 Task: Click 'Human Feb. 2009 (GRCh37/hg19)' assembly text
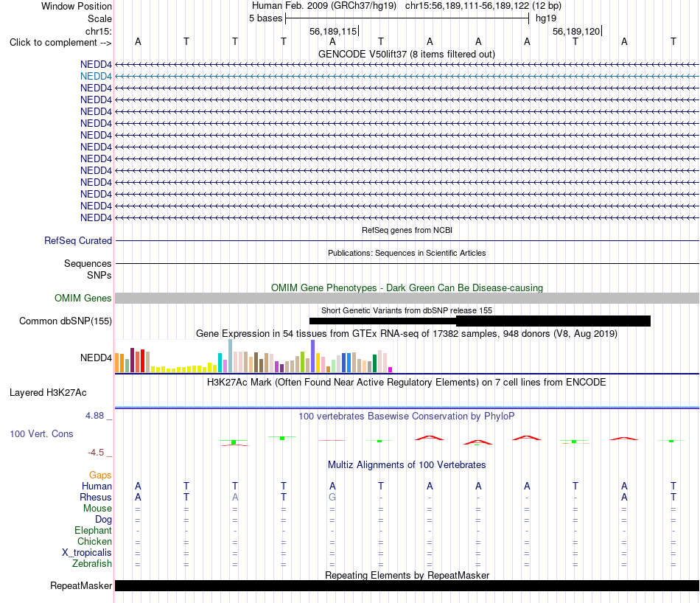(x=324, y=6)
